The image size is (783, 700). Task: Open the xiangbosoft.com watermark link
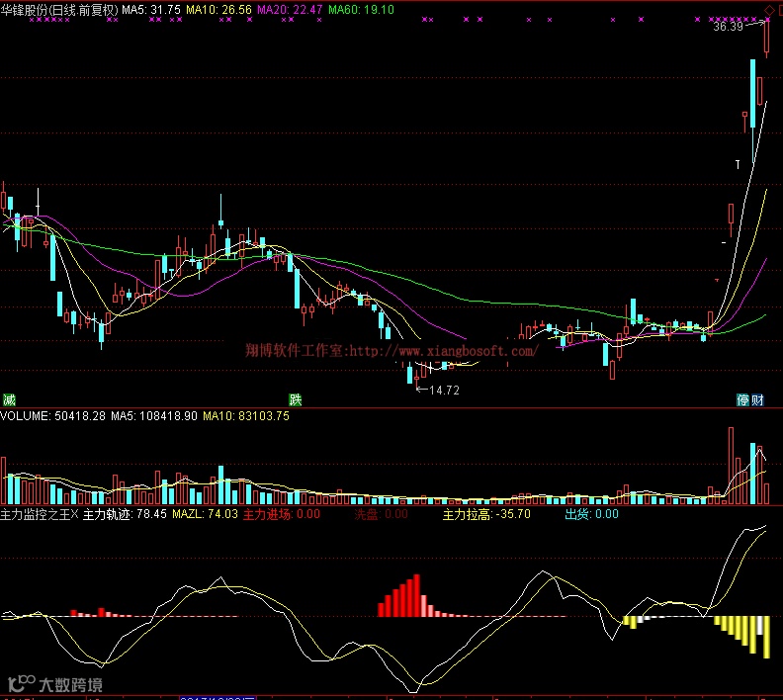[392, 351]
